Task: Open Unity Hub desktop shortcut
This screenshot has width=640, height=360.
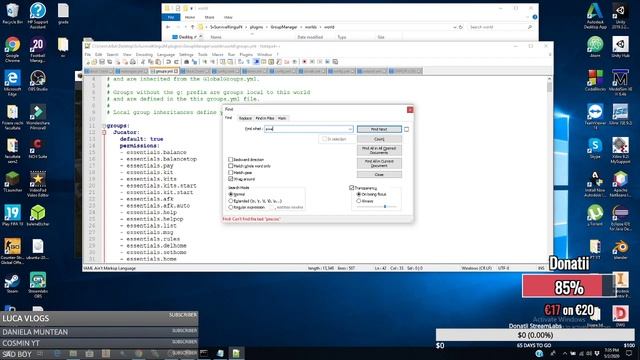Action: click(620, 47)
